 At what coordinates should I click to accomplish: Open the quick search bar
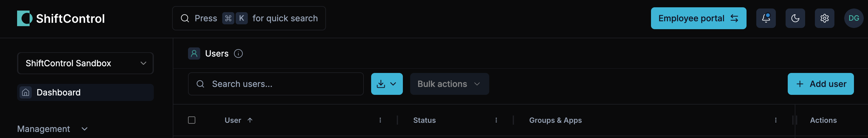coord(249,18)
